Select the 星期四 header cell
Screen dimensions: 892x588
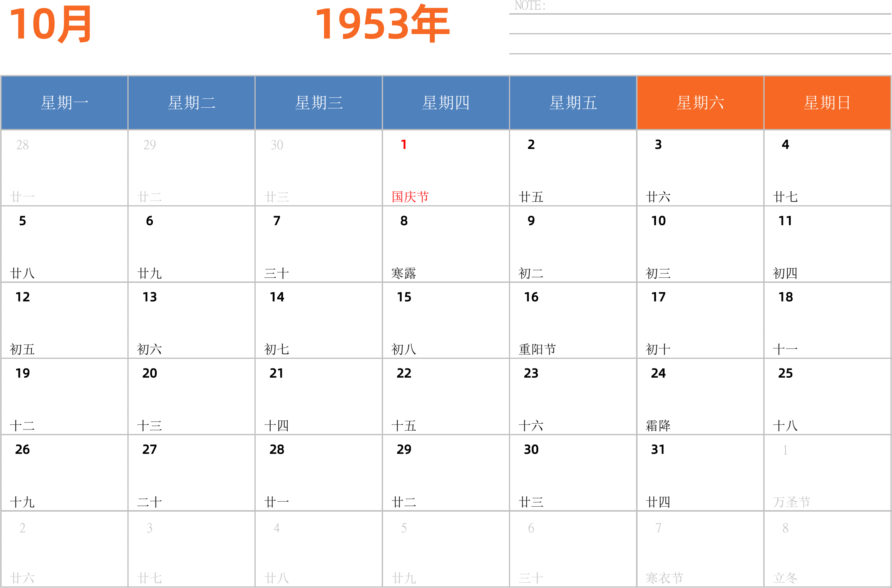tap(446, 103)
